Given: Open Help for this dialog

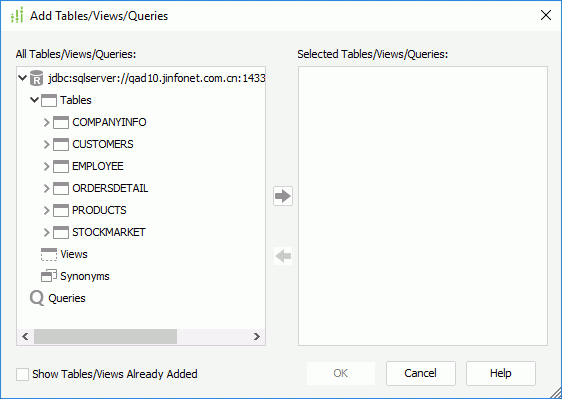Looking at the screenshot, I should click(501, 373).
